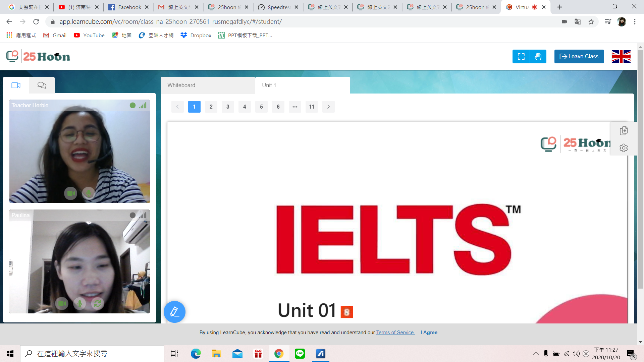
Task: Show hidden tray icons chevron
Action: [536, 354]
